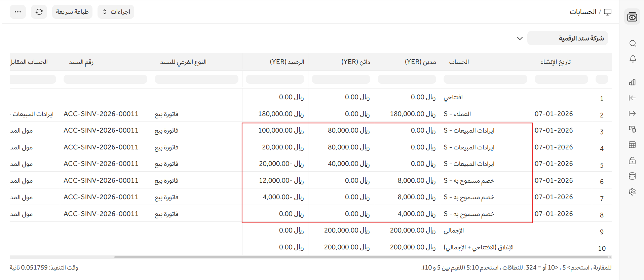Open notifications bell icon

tap(633, 59)
